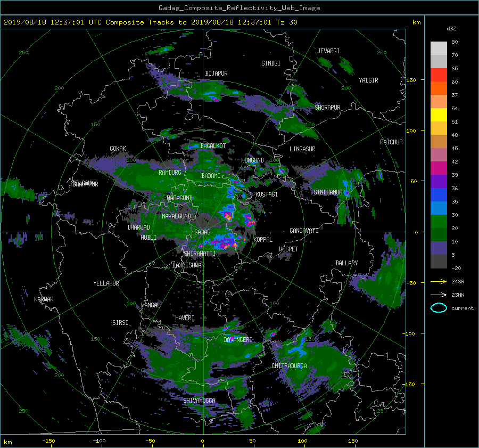The image size is (479, 448).
Task: Click the CHITRADURGA city label
Action: tap(290, 366)
